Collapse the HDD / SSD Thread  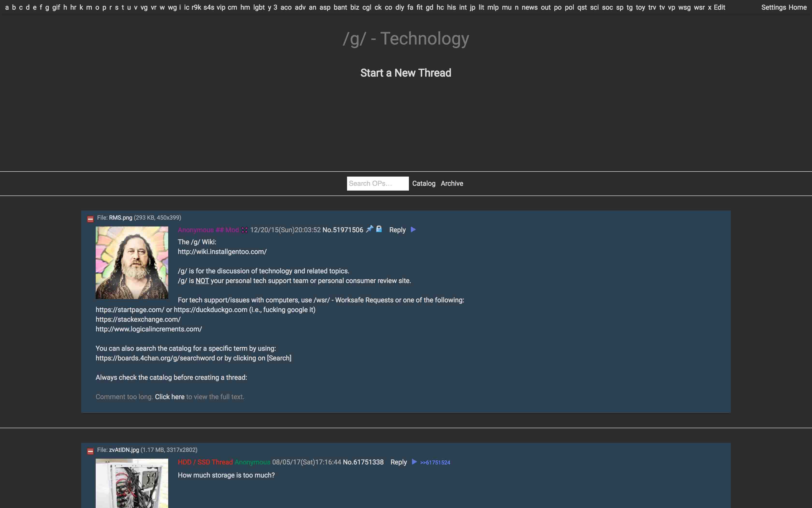coord(90,451)
